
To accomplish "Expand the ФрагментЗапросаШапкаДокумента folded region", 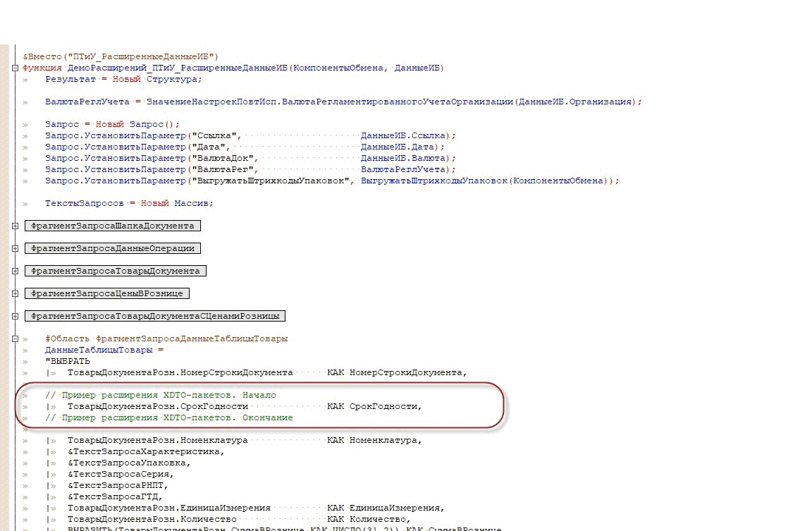I will tap(15, 226).
